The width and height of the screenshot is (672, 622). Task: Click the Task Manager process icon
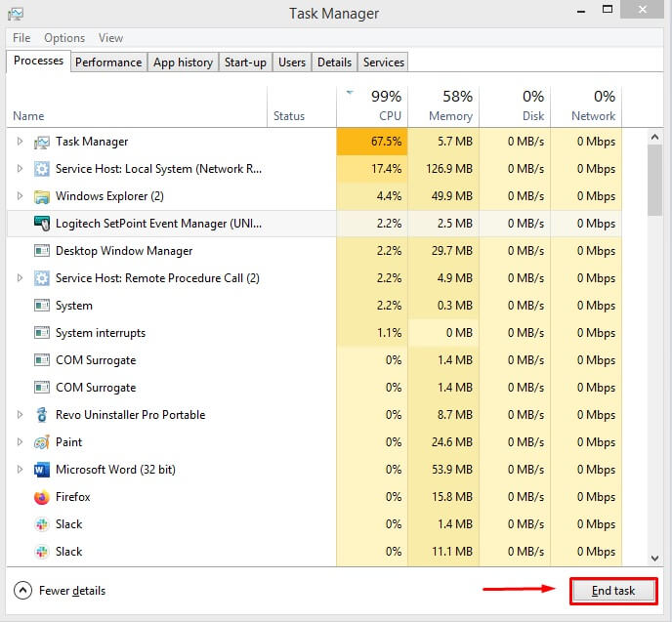click(x=42, y=142)
